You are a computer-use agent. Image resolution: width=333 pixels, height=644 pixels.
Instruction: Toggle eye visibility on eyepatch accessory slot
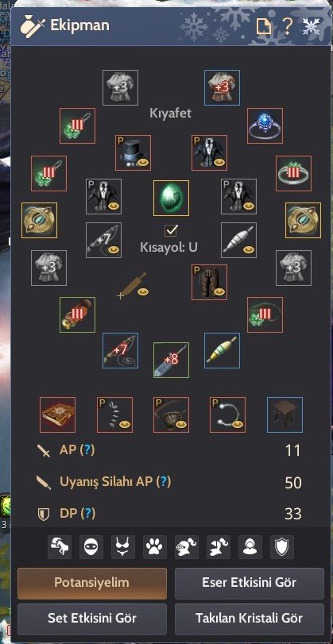click(x=181, y=424)
